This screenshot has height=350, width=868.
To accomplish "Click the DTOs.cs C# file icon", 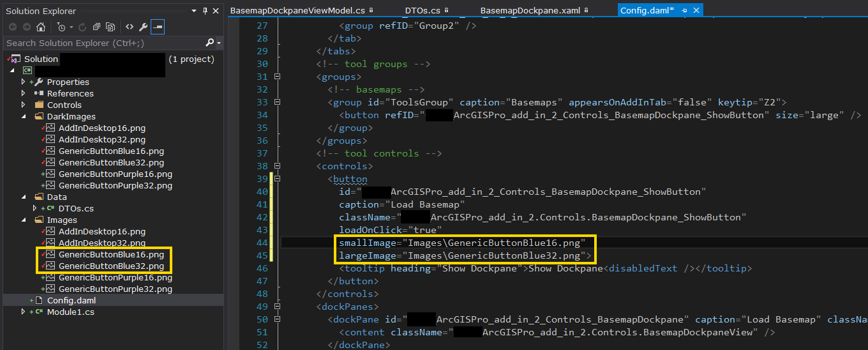I will (50, 208).
